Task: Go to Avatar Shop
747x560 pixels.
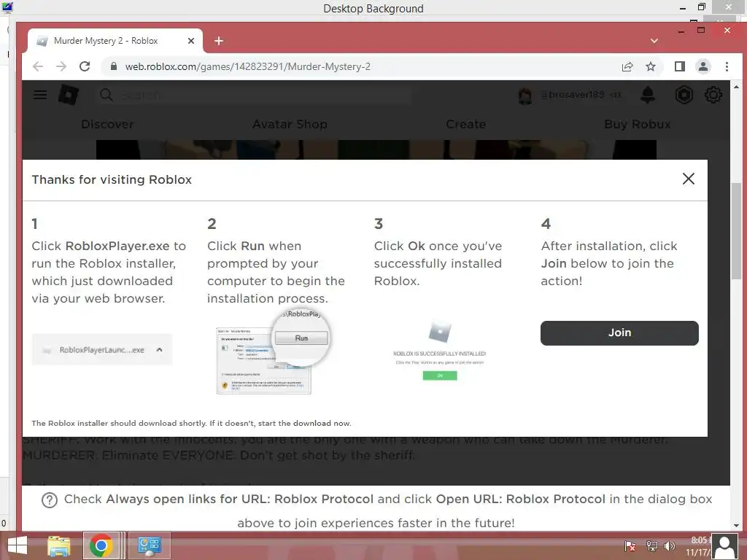Action: point(290,124)
